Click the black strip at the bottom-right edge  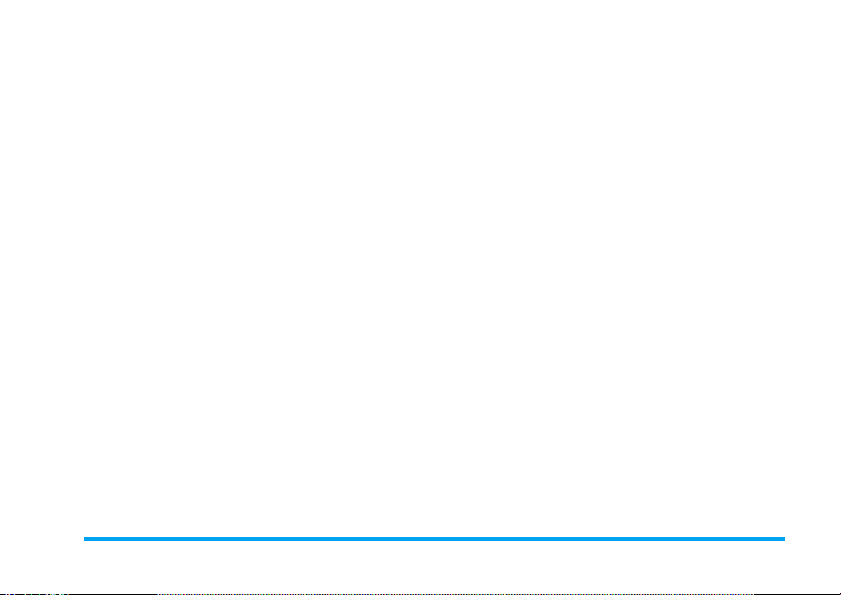tap(797, 594)
